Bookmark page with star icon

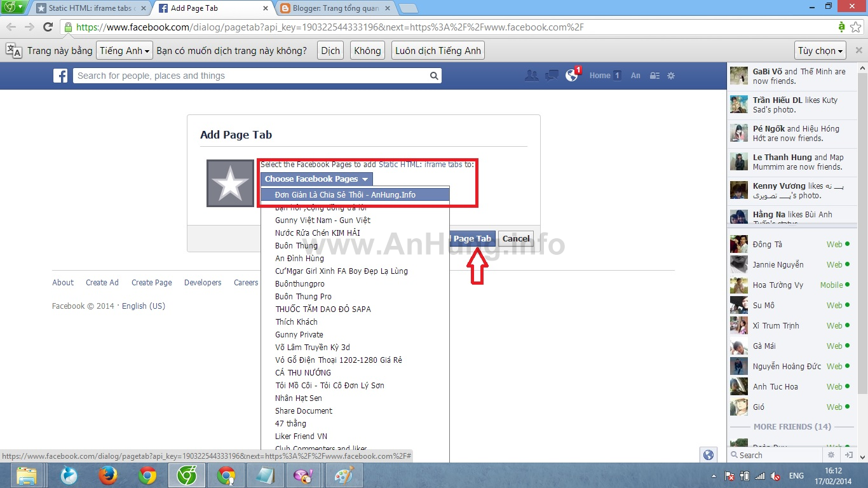pos(855,27)
